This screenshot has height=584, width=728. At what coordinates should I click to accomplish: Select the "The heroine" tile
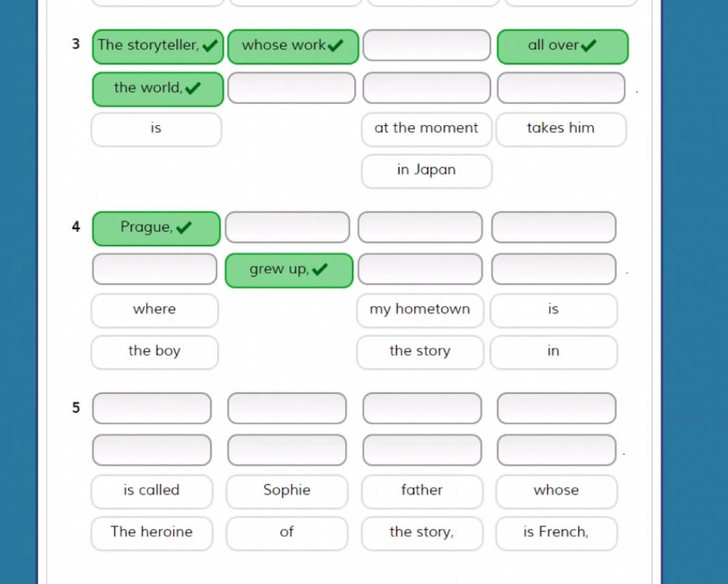pos(152,532)
